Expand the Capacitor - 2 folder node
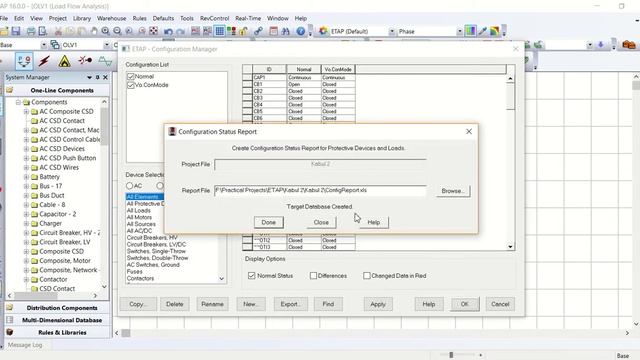This screenshot has width=640, height=360. tap(27, 214)
